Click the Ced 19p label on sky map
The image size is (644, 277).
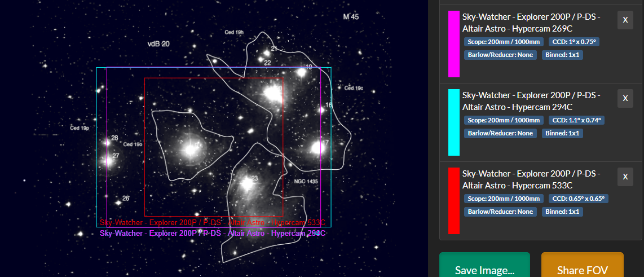click(x=80, y=128)
